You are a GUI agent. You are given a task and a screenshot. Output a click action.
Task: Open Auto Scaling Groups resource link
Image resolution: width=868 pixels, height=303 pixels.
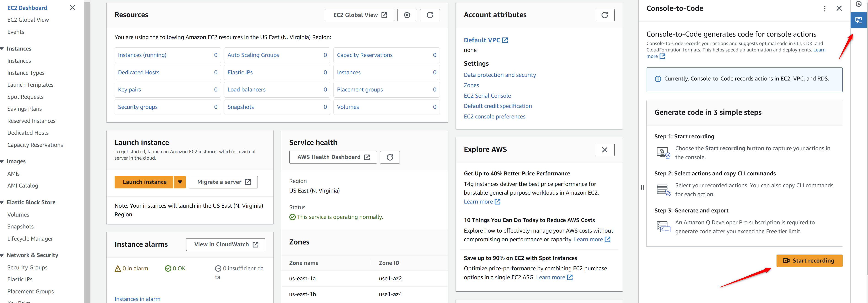click(x=253, y=55)
